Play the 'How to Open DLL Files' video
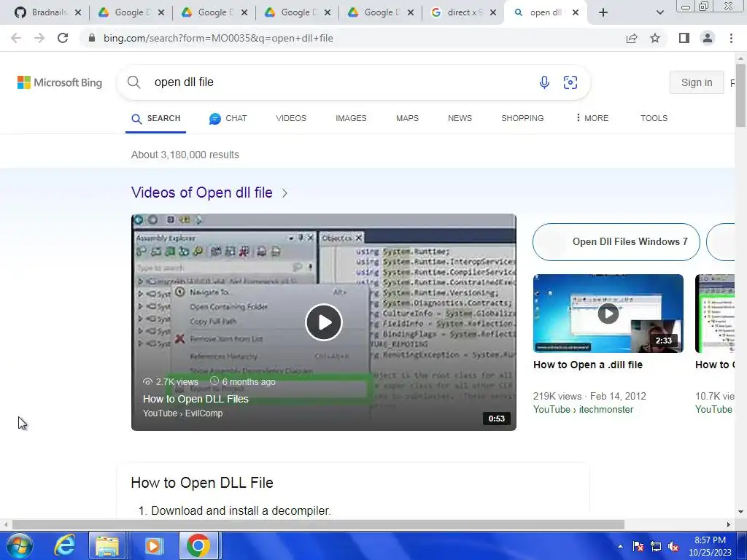747x560 pixels. pos(323,322)
